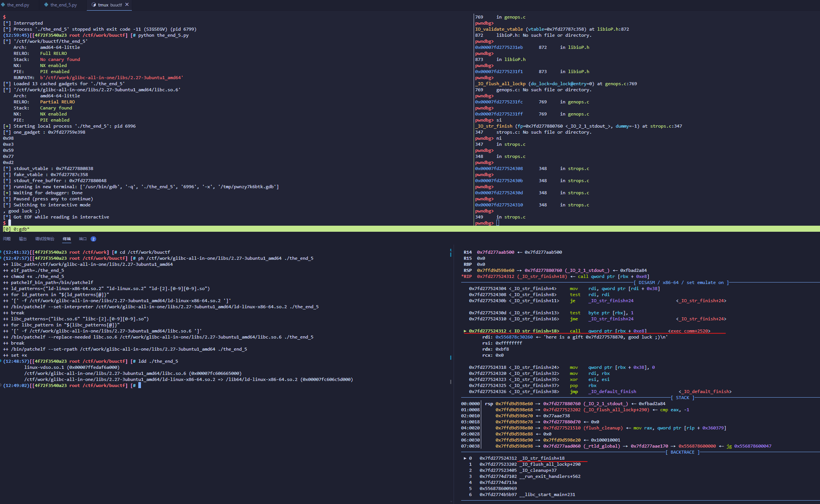820x504 pixels.
Task: Click the 'one_gadget : 0x7fd27759e398' line
Action: 44,132
